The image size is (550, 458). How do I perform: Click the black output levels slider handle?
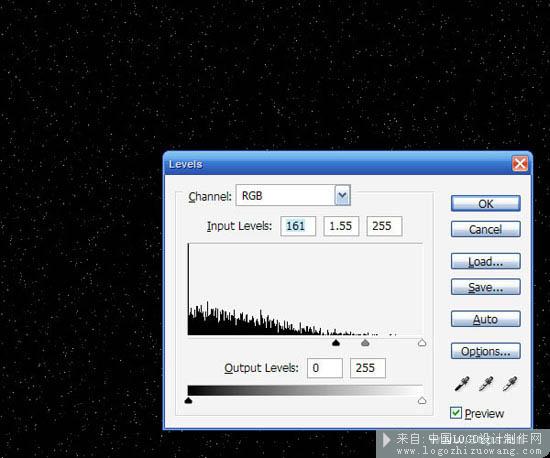(188, 400)
